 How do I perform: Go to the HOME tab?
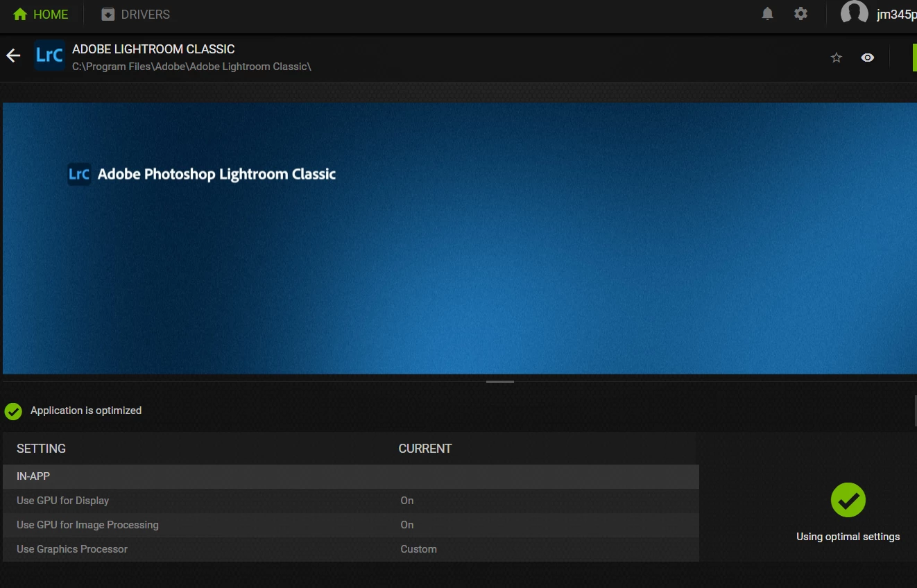click(40, 14)
